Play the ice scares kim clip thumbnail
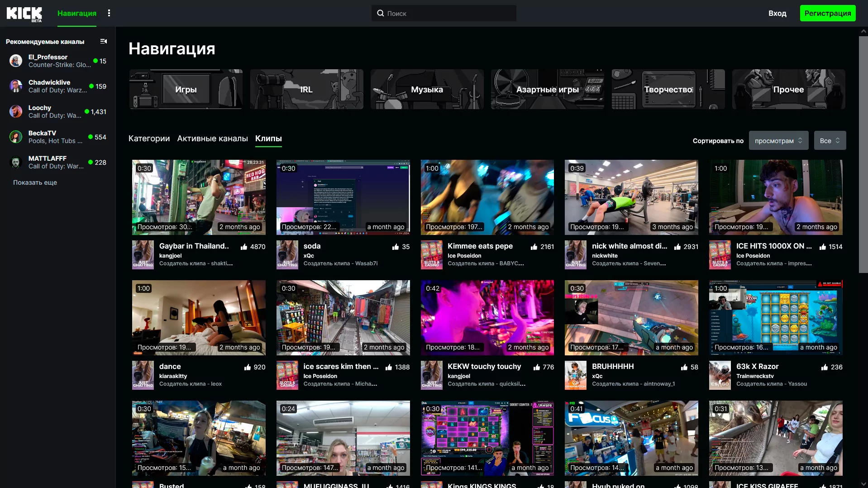The width and height of the screenshot is (868, 488). 343,318
